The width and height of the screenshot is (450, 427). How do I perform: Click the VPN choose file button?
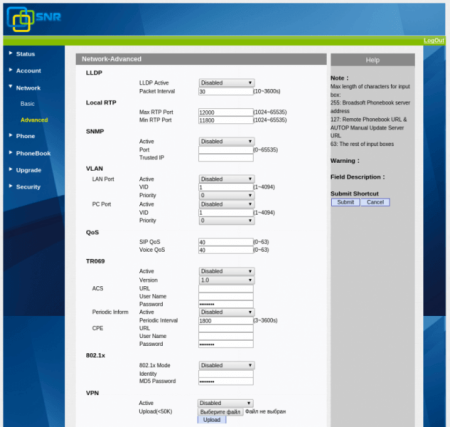click(220, 412)
